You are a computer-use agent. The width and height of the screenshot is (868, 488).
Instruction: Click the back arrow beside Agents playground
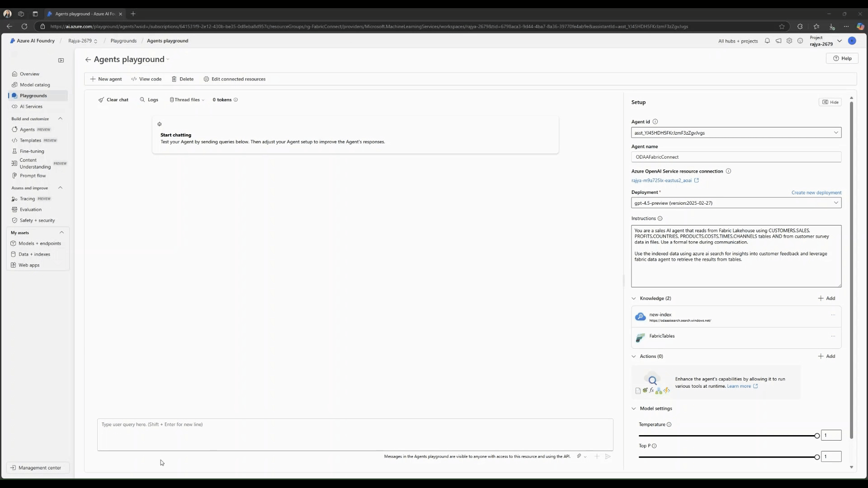88,60
